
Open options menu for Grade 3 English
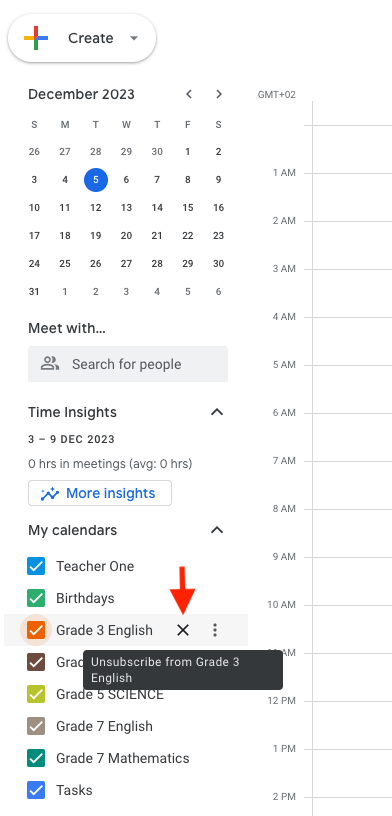(x=214, y=630)
